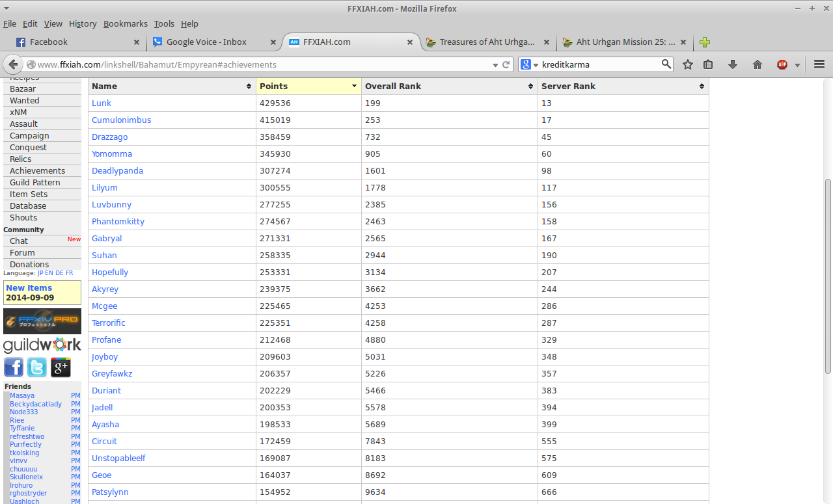Open the Downloads arrow icon

pos(733,64)
